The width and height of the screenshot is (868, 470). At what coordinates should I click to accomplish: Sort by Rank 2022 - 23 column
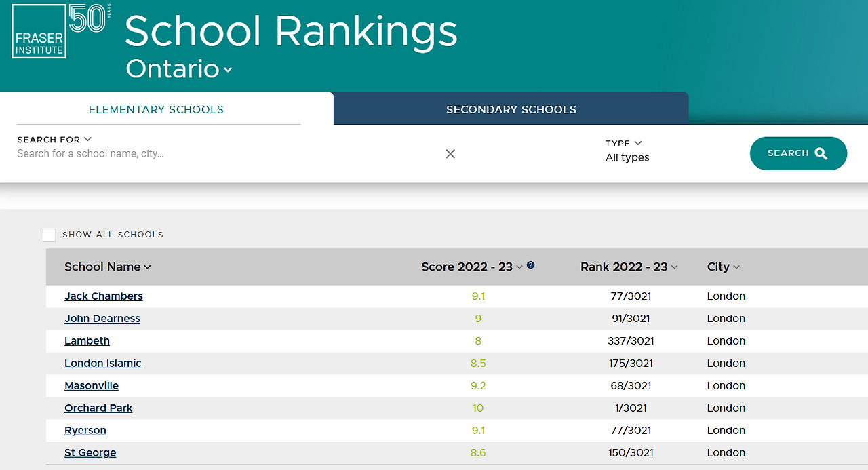(x=629, y=267)
